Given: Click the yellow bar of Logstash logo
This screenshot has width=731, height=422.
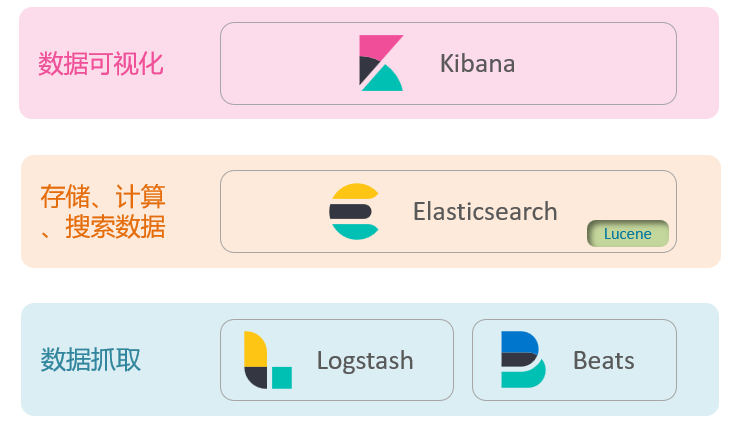Looking at the screenshot, I should (255, 349).
